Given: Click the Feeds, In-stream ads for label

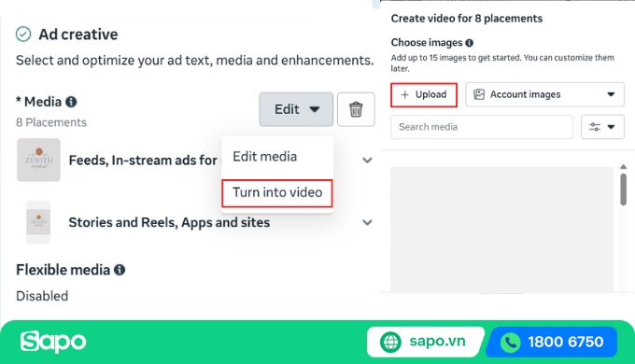Looking at the screenshot, I should coord(143,161).
